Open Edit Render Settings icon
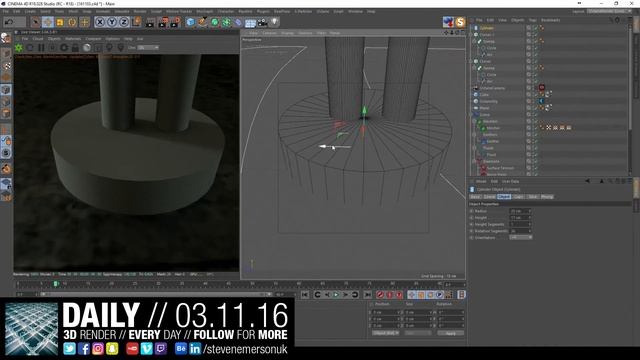 pos(175,22)
